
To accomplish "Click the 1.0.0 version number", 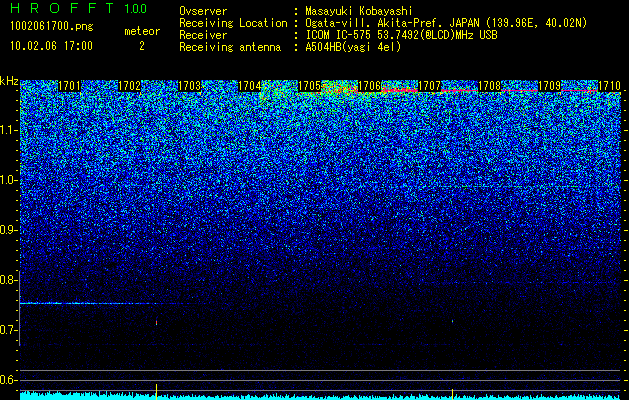I will coord(136,8).
